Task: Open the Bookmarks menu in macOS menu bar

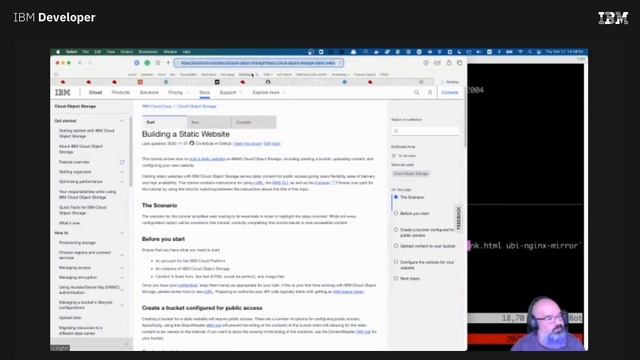Action: tap(148, 52)
